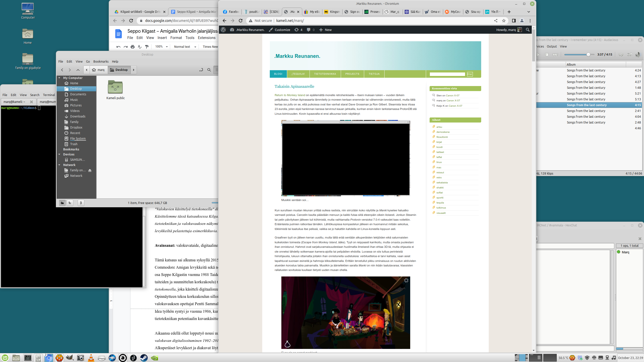Screen dimensions: 644x362
Task: Click the Album column header in Audacious
Action: [x=595, y=64]
